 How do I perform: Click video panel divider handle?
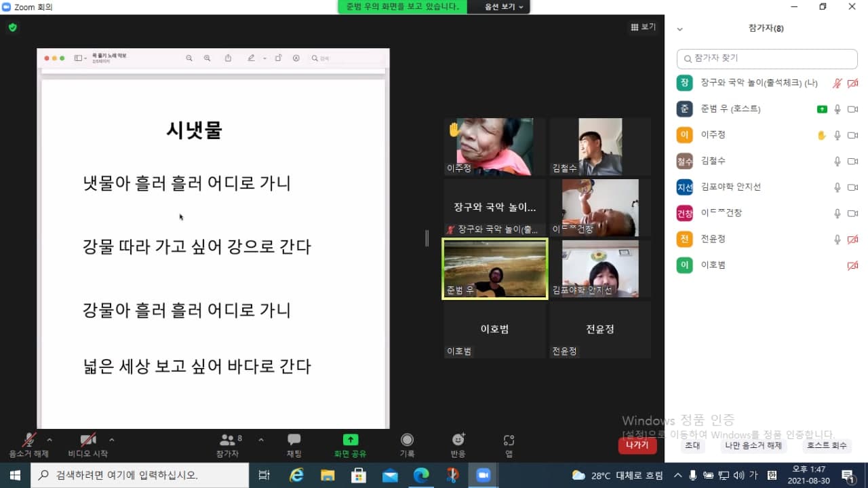(x=427, y=238)
